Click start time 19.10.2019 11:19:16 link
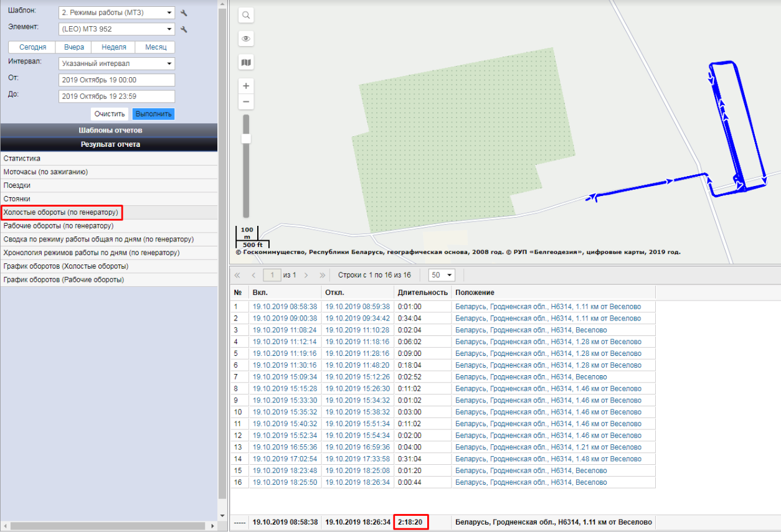This screenshot has height=532, width=781. click(x=285, y=353)
